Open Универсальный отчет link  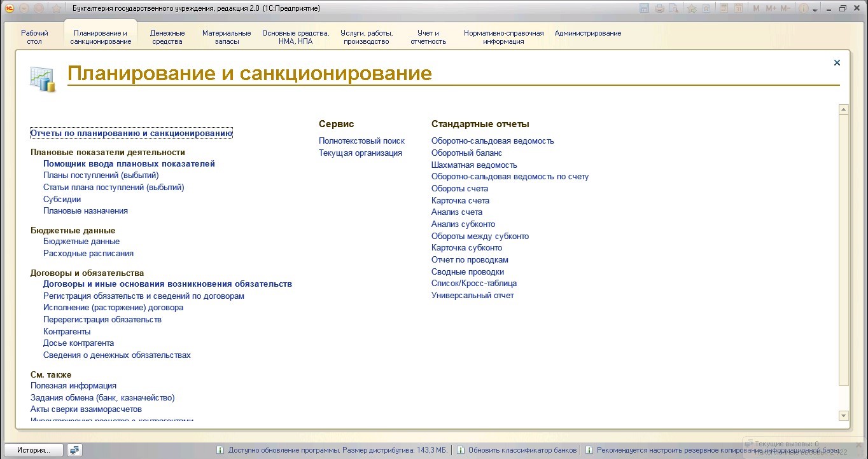click(473, 295)
